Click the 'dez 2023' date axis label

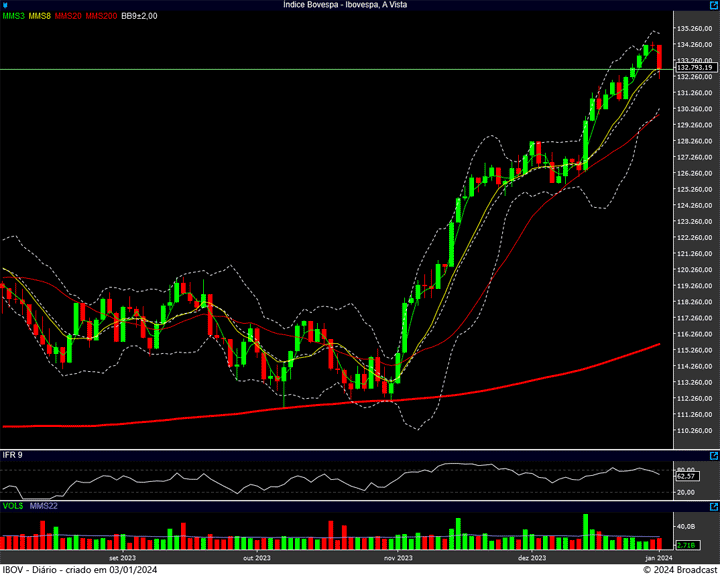tap(531, 557)
